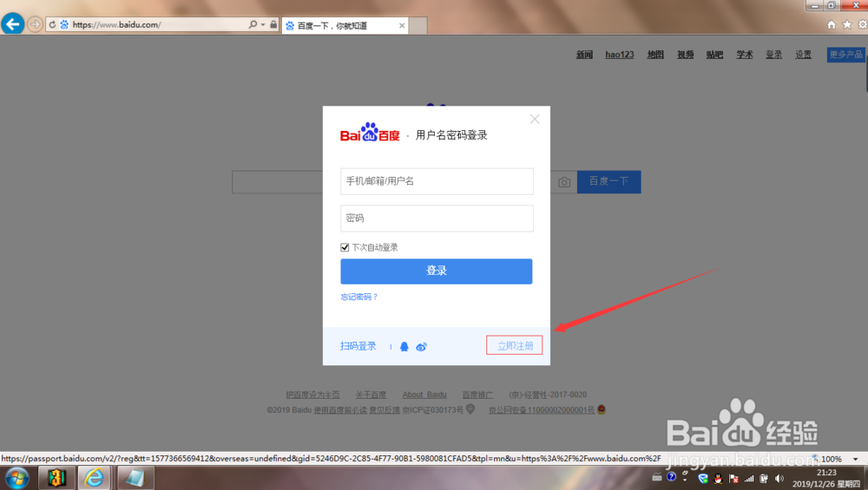Open the About Baidu footer link
Screen dimensions: 868x490
424,395
